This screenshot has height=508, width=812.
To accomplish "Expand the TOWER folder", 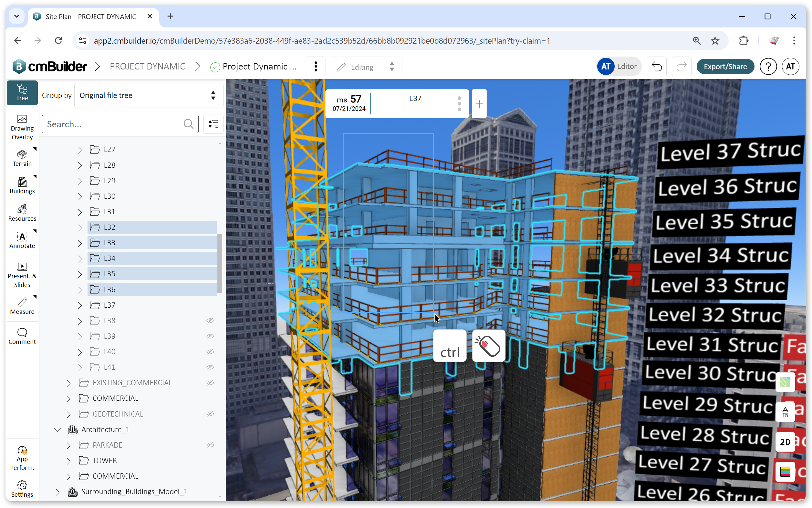I will pyautogui.click(x=68, y=460).
